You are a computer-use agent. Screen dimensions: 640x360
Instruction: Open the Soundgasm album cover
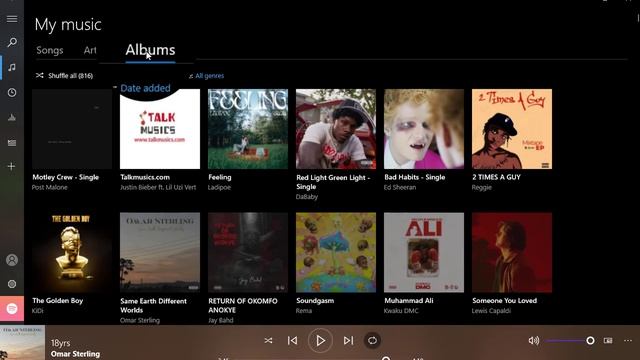coord(336,252)
